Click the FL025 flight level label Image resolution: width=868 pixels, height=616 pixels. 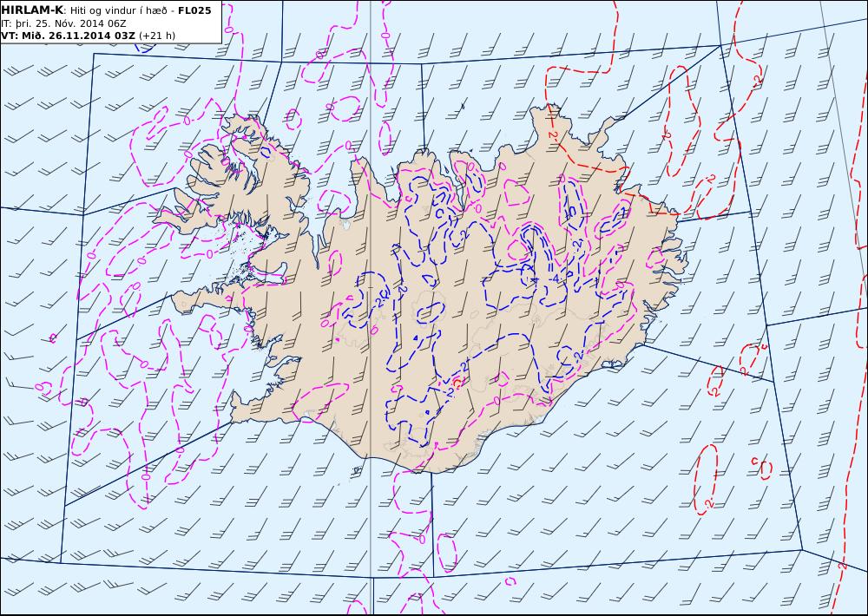(x=194, y=10)
